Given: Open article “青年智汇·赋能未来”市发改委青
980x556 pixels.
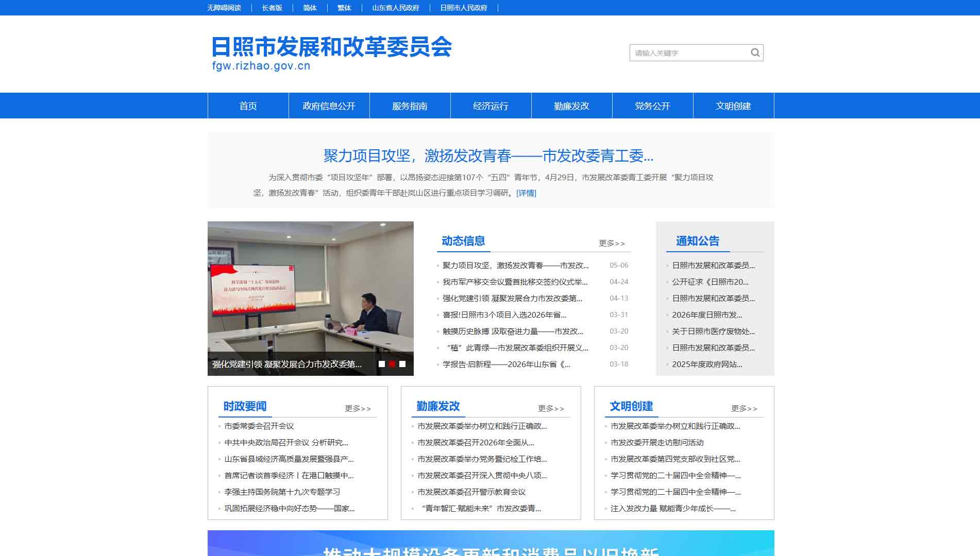Looking at the screenshot, I should [x=480, y=508].
